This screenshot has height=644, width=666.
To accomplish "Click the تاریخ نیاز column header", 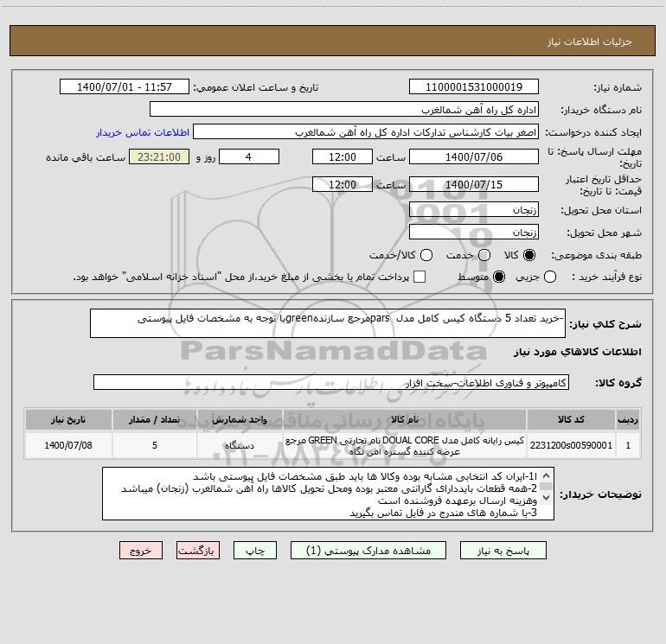I will point(68,419).
